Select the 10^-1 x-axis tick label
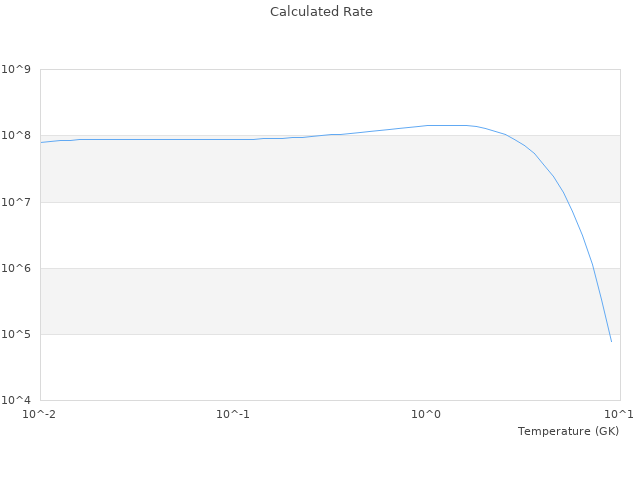 point(233,414)
